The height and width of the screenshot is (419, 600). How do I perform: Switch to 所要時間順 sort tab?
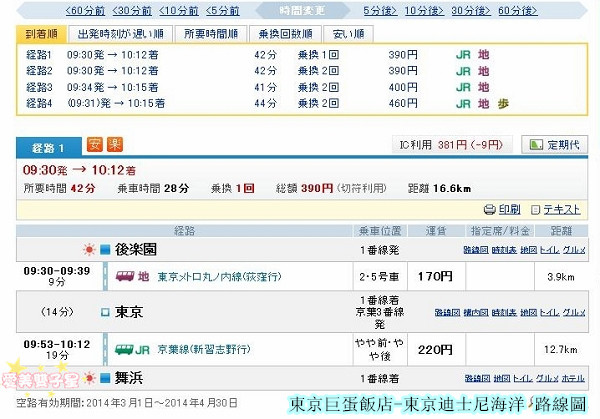[211, 34]
